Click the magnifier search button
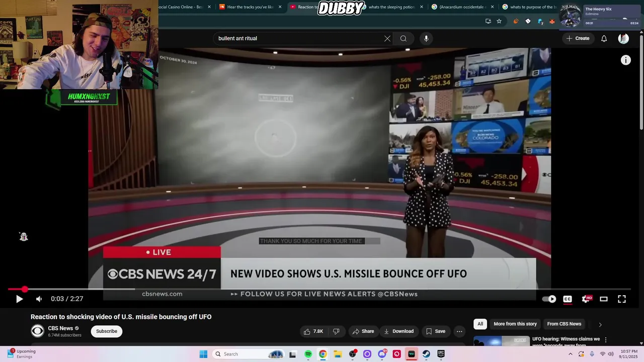This screenshot has height=362, width=644. [x=404, y=38]
